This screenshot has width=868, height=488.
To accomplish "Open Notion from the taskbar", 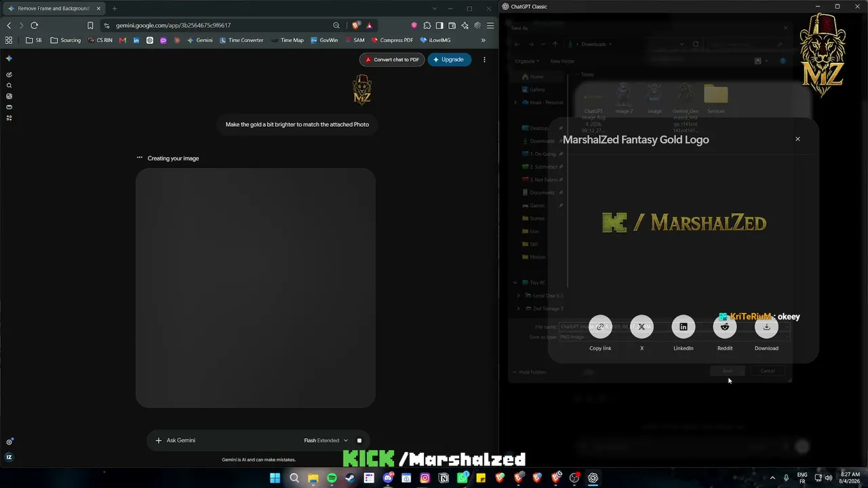I will click(x=443, y=478).
